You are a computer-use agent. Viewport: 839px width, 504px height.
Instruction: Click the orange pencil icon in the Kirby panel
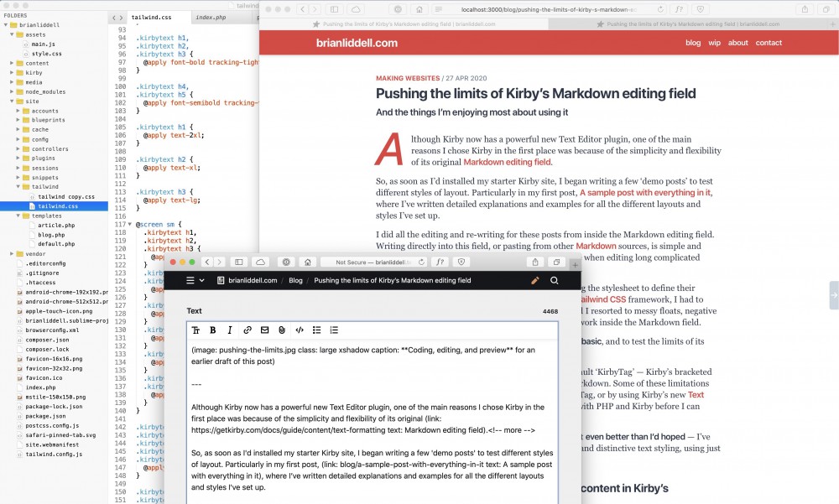coord(534,280)
